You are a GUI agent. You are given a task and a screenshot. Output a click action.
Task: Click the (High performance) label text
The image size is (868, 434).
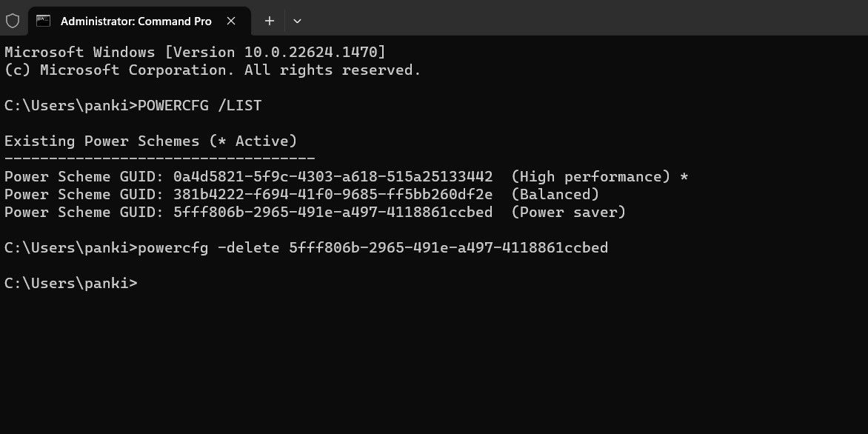(590, 176)
